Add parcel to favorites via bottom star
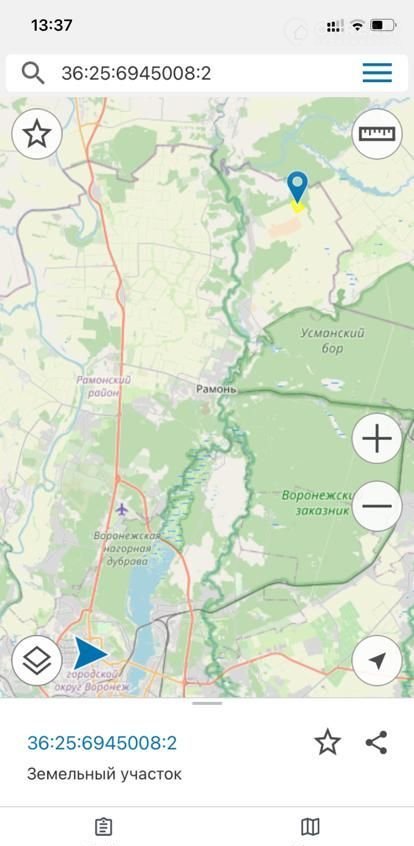Image resolution: width=414 pixels, height=846 pixels. 328,742
